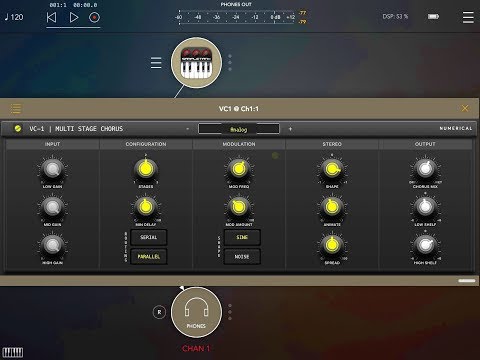Open the tempo setting showing 120
The width and height of the screenshot is (480, 360).
(14, 17)
